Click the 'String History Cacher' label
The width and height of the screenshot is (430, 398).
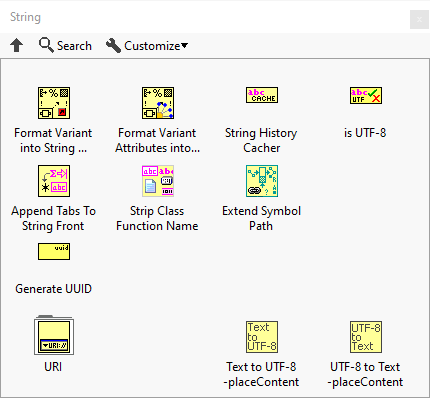(x=261, y=140)
